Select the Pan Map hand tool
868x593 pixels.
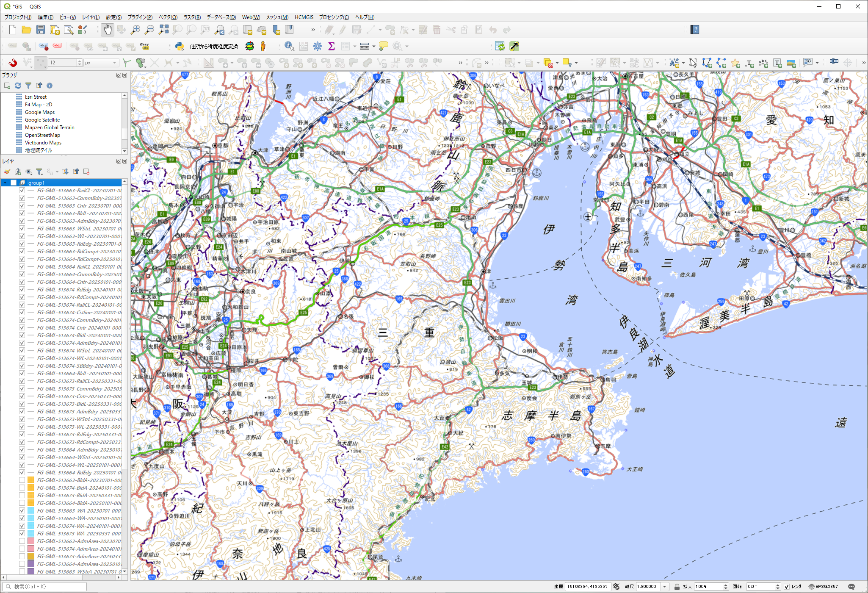(108, 30)
